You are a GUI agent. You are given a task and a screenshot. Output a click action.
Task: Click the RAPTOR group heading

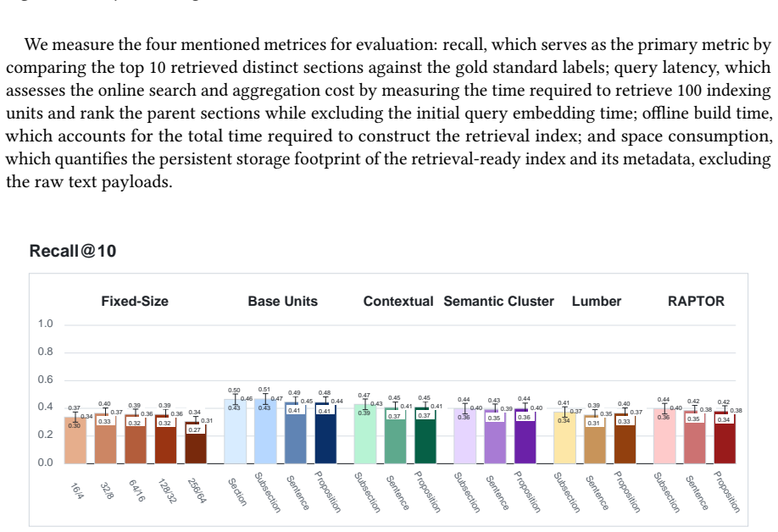point(696,302)
